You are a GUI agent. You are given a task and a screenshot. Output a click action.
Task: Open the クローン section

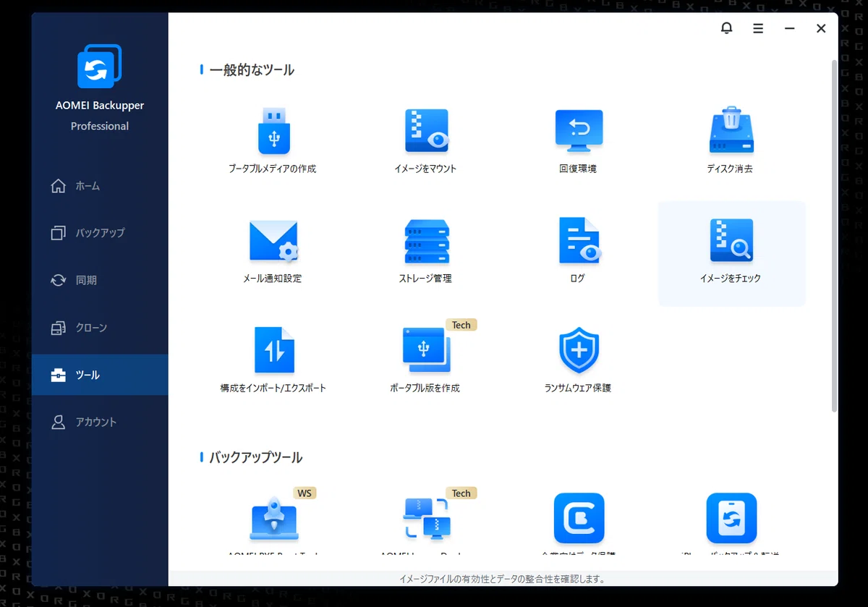(x=100, y=328)
